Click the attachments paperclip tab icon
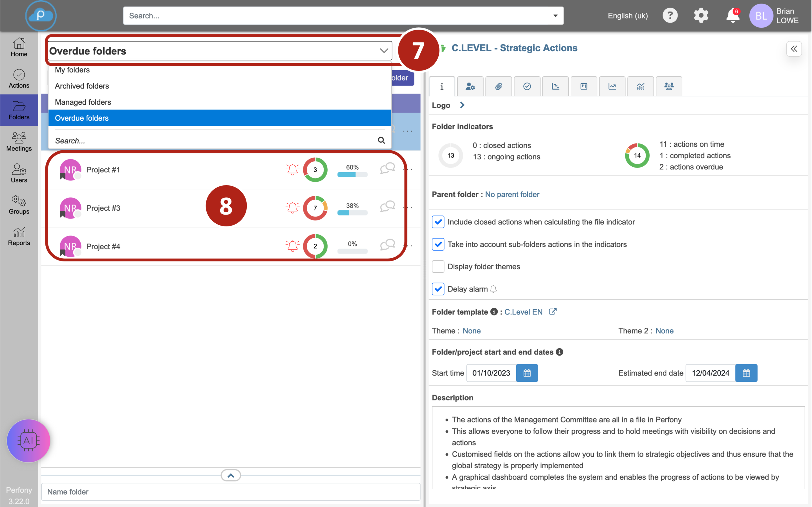812x507 pixels. coord(498,87)
